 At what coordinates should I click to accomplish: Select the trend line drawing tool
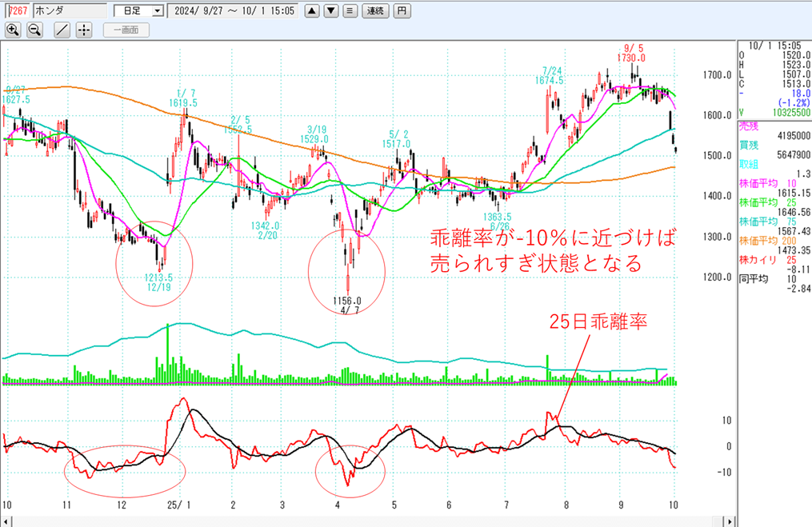62,30
